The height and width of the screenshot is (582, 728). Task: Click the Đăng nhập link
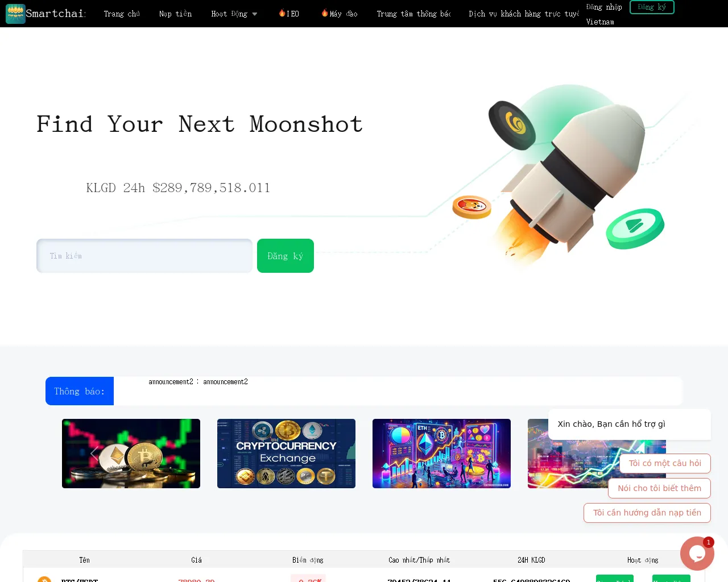(x=604, y=7)
